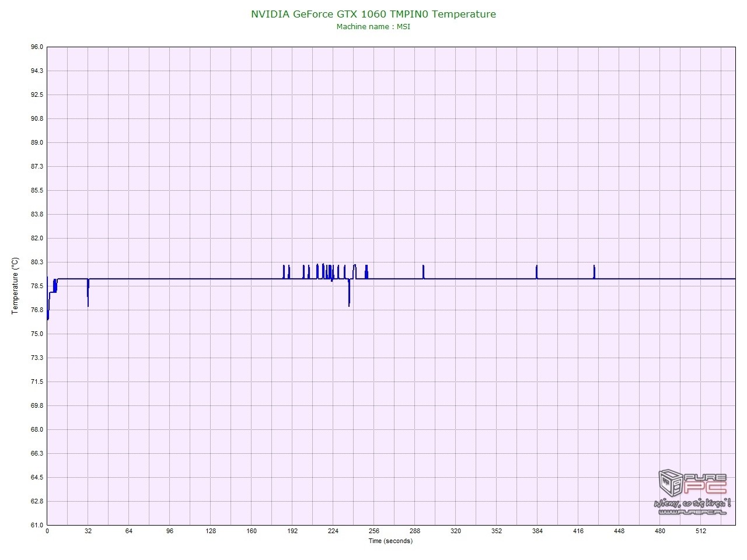747x560 pixels.
Task: Click the temperature spike at 384 seconds
Action: 536,272
